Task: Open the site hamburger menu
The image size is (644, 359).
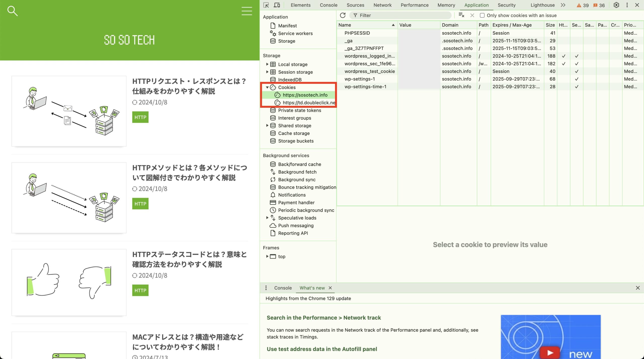Action: tap(247, 11)
